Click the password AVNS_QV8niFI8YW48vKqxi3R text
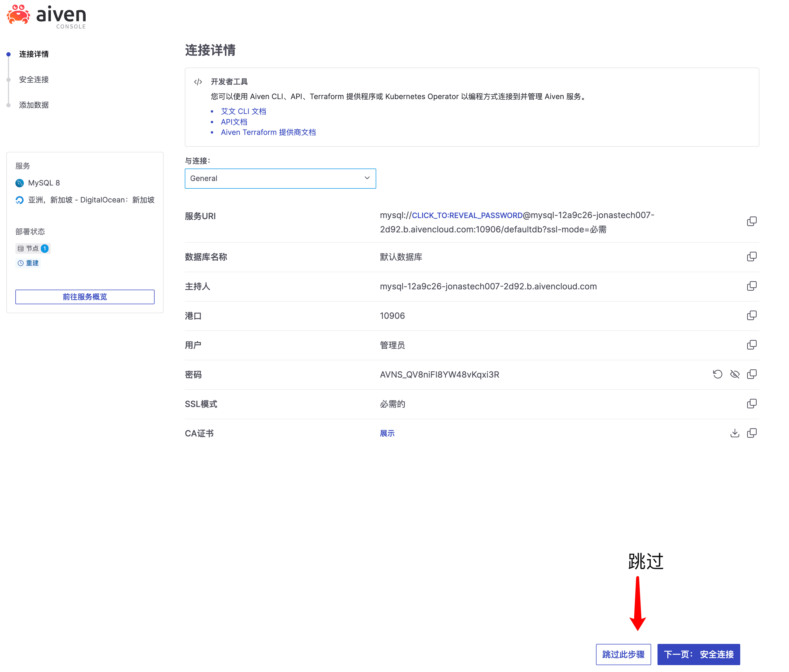Screen dimensions: 789x672 (x=439, y=374)
